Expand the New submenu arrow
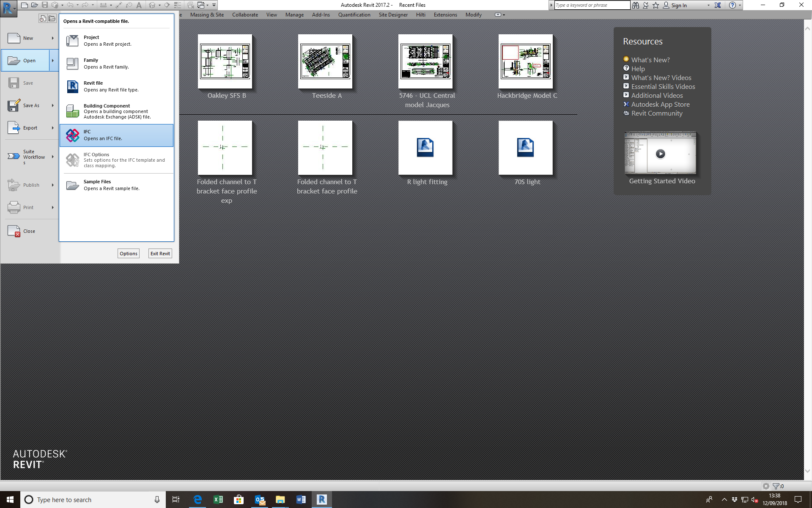This screenshot has height=508, width=812. 53,38
